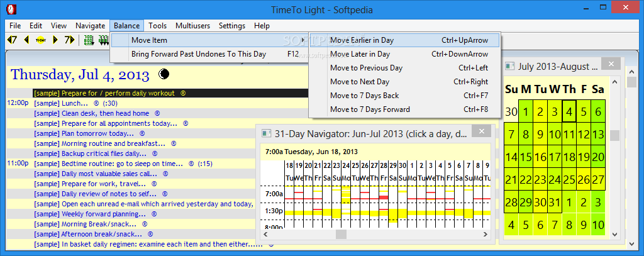Select Afternoon break/snack item
This screenshot has width=644, height=256.
(x=88, y=234)
